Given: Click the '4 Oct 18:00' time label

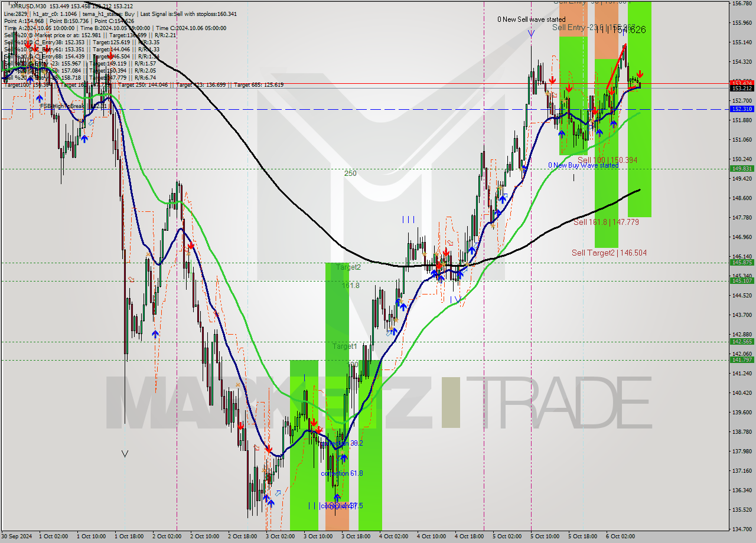Looking at the screenshot, I should pyautogui.click(x=470, y=537).
